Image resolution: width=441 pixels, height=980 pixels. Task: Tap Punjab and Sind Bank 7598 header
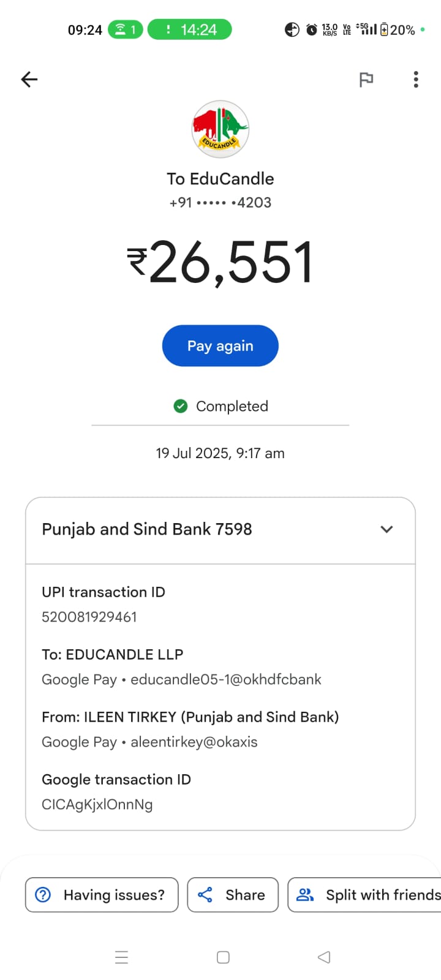(147, 529)
